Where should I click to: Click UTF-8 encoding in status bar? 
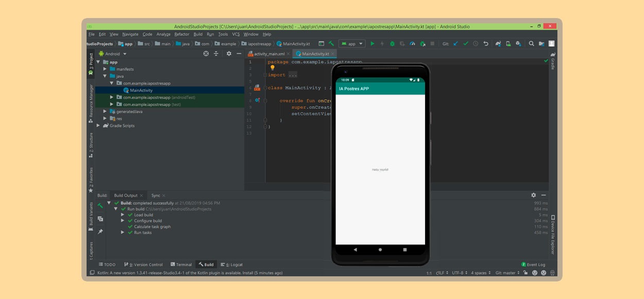(460, 273)
